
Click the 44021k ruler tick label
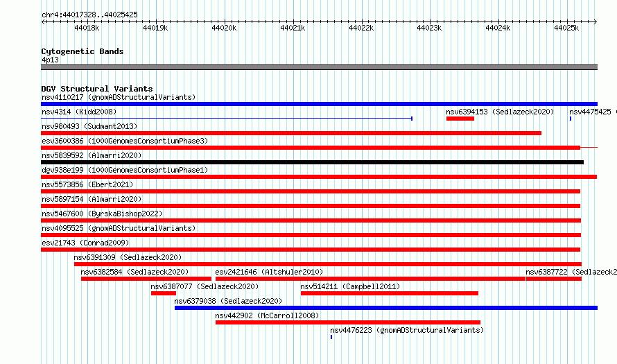coord(293,28)
